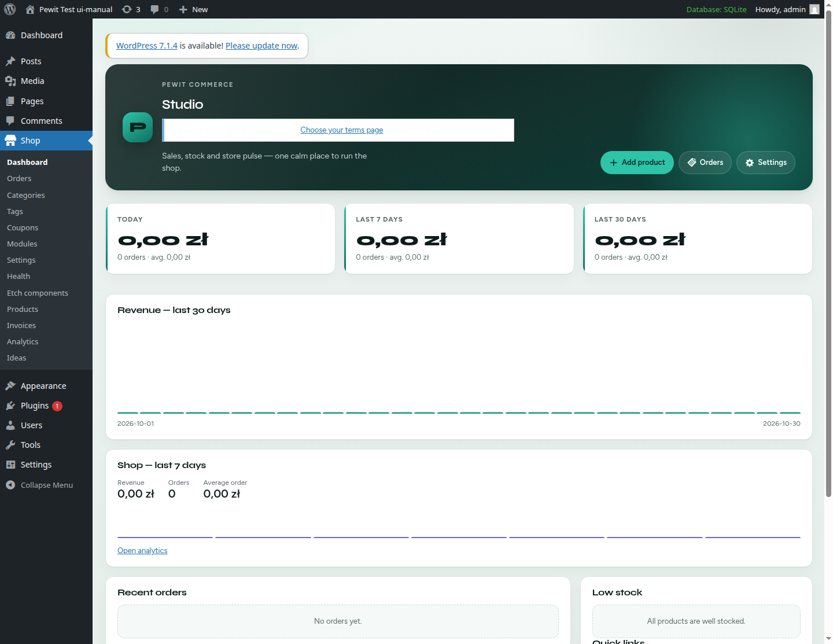
Task: Click the Dashboard gauge icon in the sidebar
Action: 10,35
